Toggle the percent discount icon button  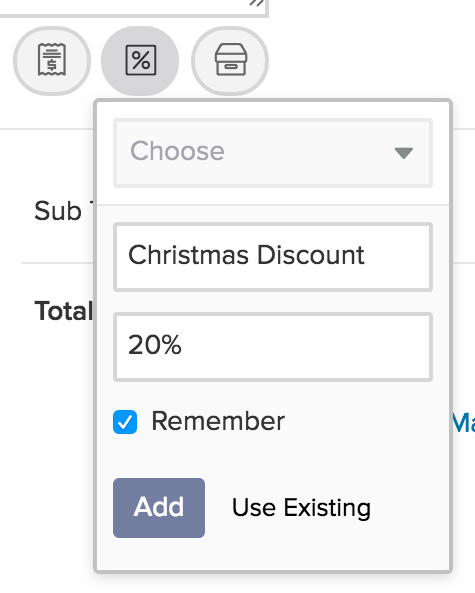(140, 61)
